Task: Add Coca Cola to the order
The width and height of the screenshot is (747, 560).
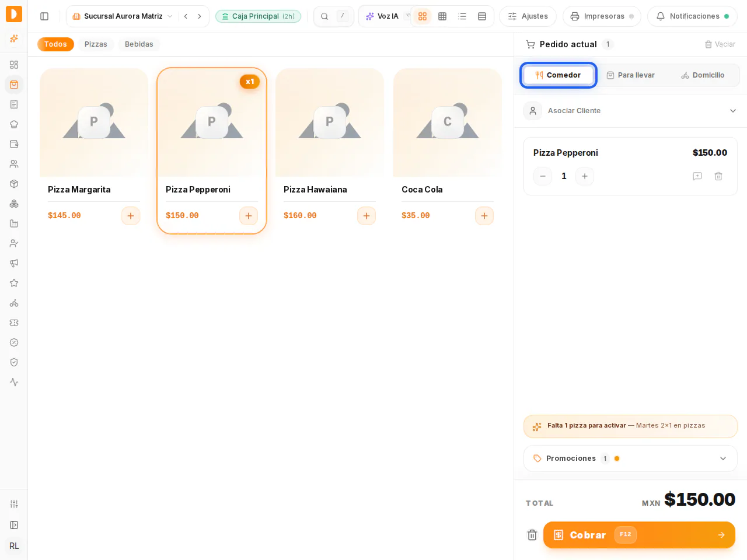Action: pyautogui.click(x=484, y=216)
